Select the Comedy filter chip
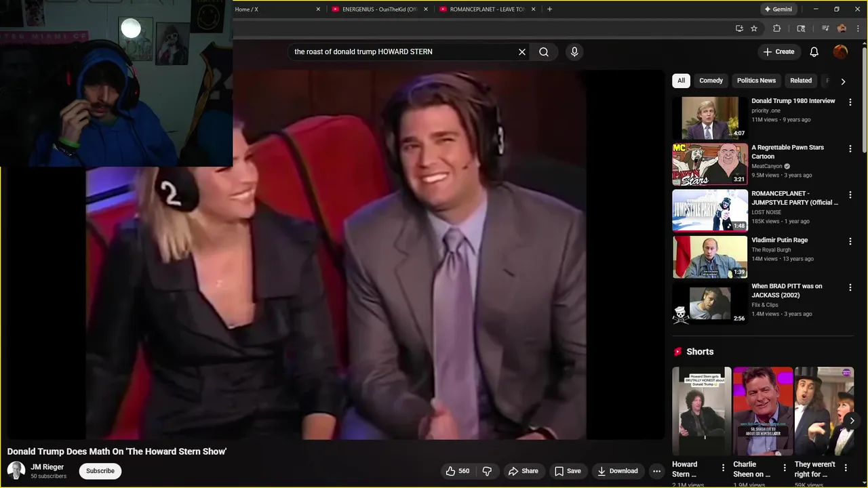This screenshot has width=868, height=488. (x=711, y=81)
